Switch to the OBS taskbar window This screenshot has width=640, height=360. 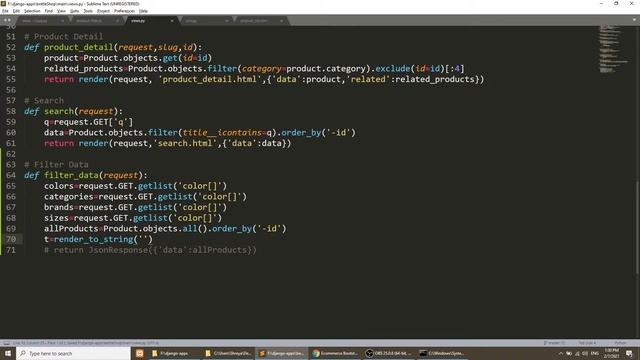coord(388,353)
